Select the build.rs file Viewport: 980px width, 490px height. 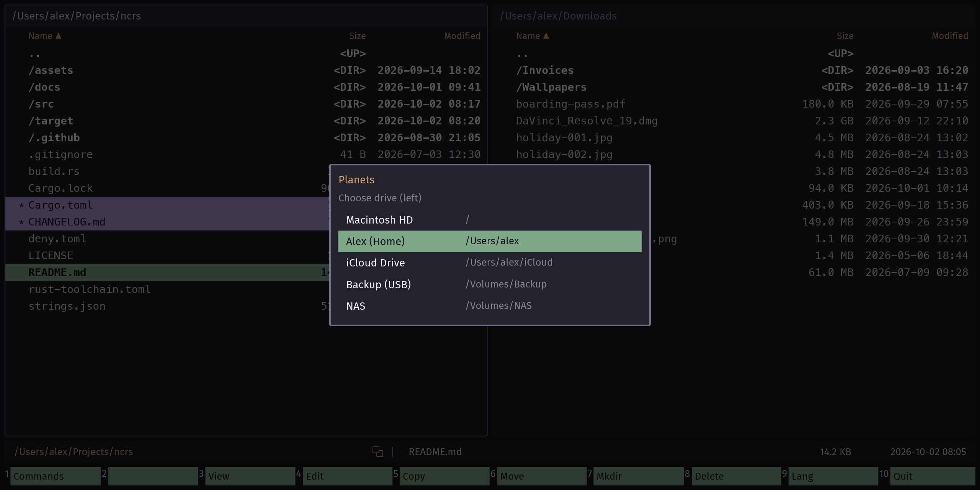point(167,171)
